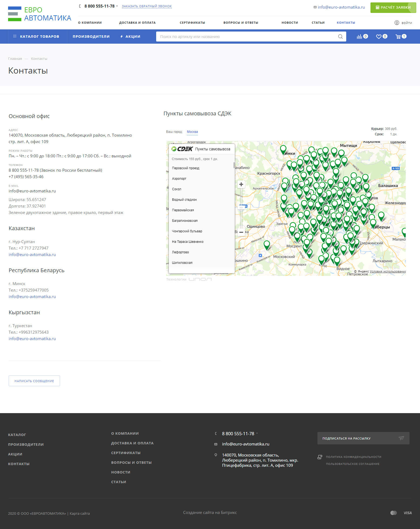The width and height of the screenshot is (420, 529).
Task: Click the Kyrgyzstan office email link
Action: [32, 338]
